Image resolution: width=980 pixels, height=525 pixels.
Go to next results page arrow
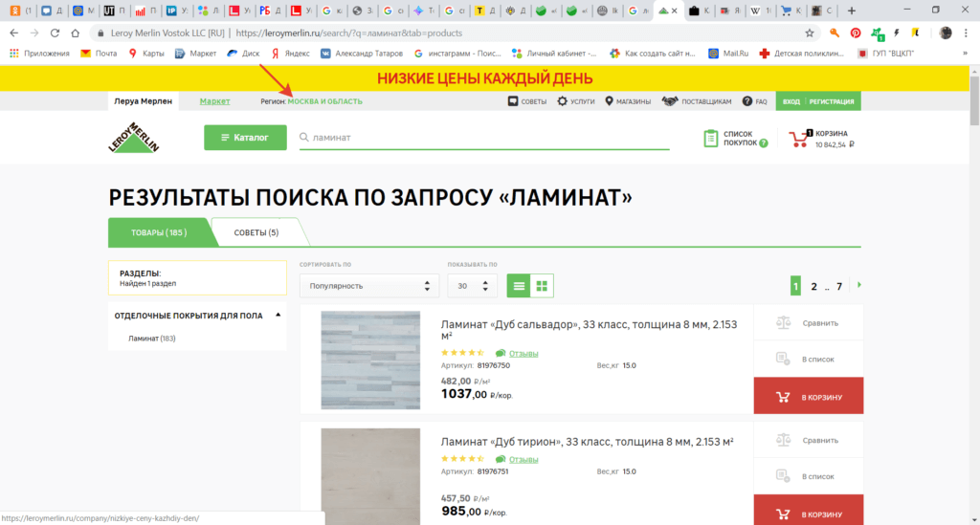coord(859,285)
